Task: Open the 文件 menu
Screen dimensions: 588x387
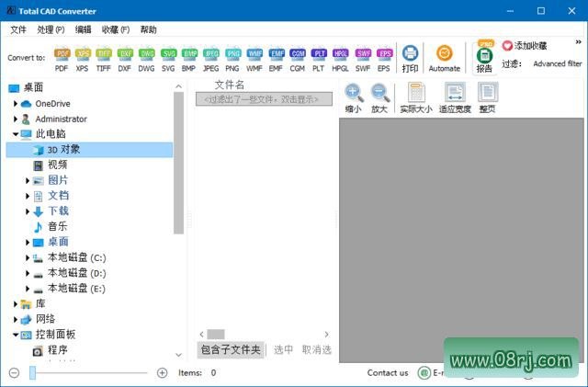Action: tap(18, 29)
